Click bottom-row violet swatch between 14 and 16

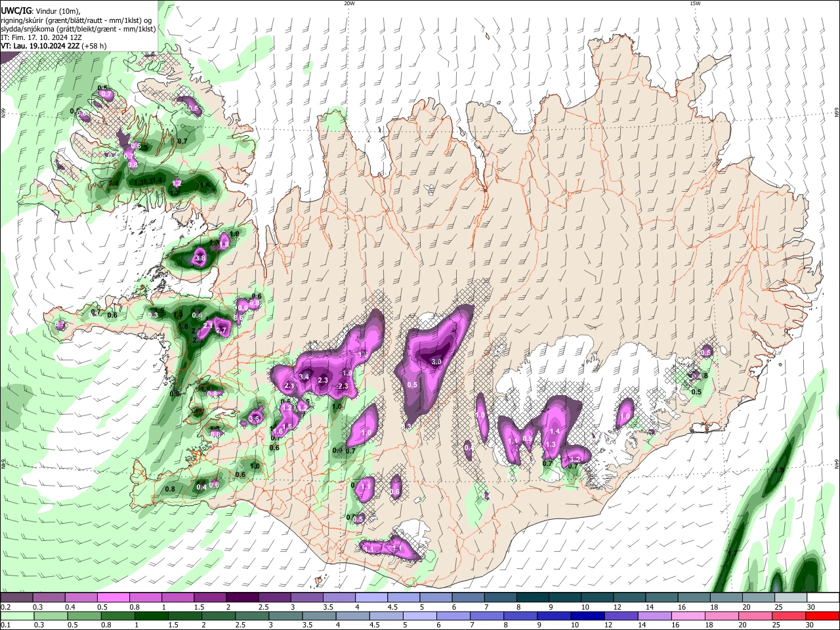(x=655, y=616)
